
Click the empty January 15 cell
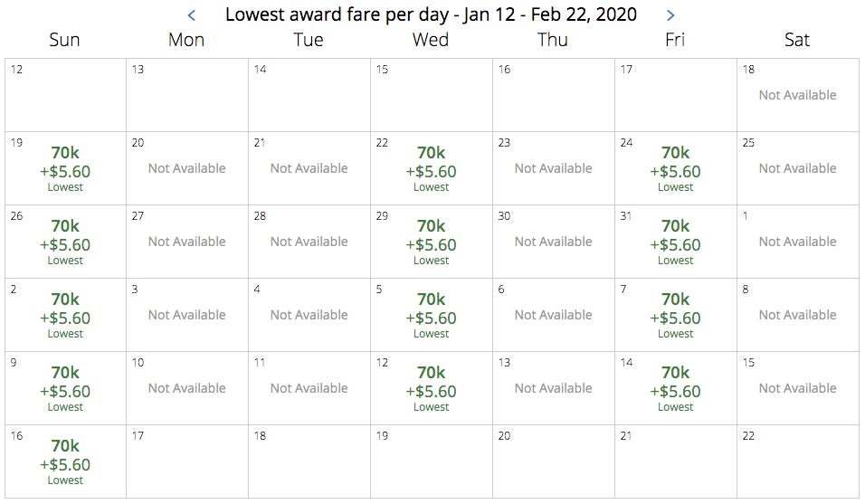(431, 95)
